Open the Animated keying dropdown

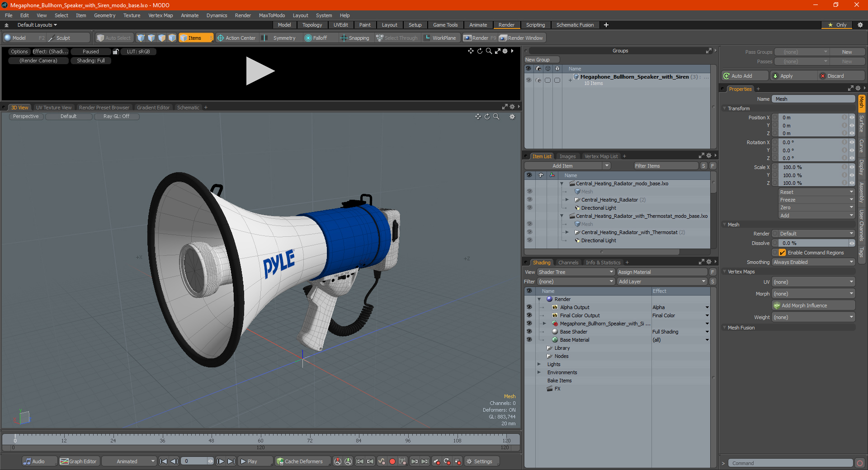click(129, 461)
